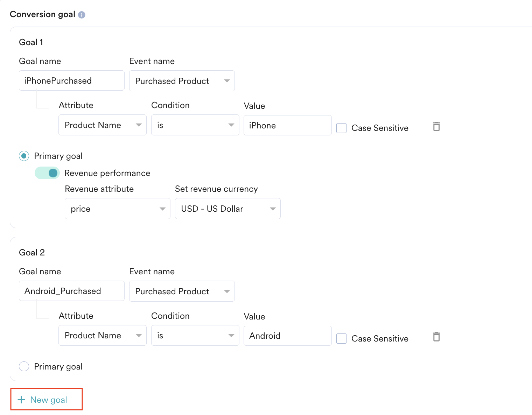Delete the iPhone attribute filter in Goal 1
This screenshot has width=532, height=415.
coord(436,126)
